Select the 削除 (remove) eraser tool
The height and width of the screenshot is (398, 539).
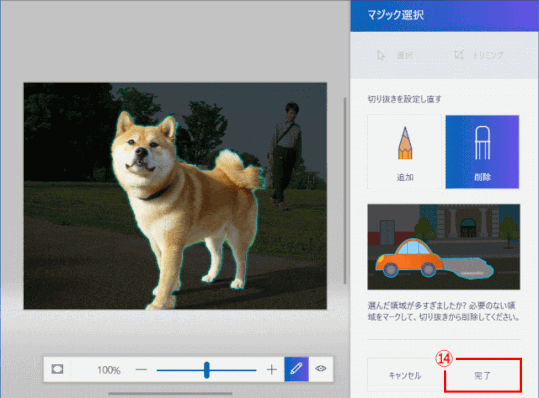(x=482, y=152)
